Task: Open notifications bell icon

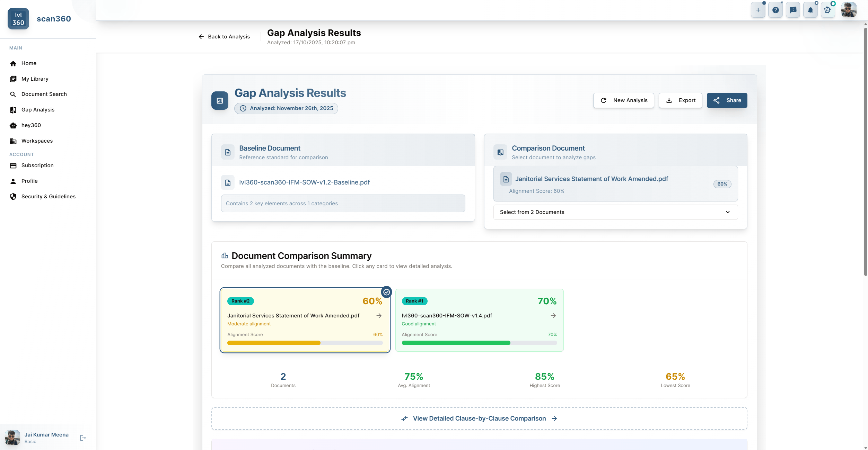Action: coord(810,10)
